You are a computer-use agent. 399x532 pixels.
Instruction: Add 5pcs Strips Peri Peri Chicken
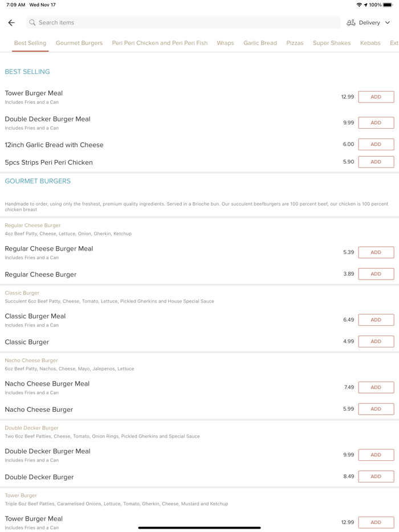(376, 162)
